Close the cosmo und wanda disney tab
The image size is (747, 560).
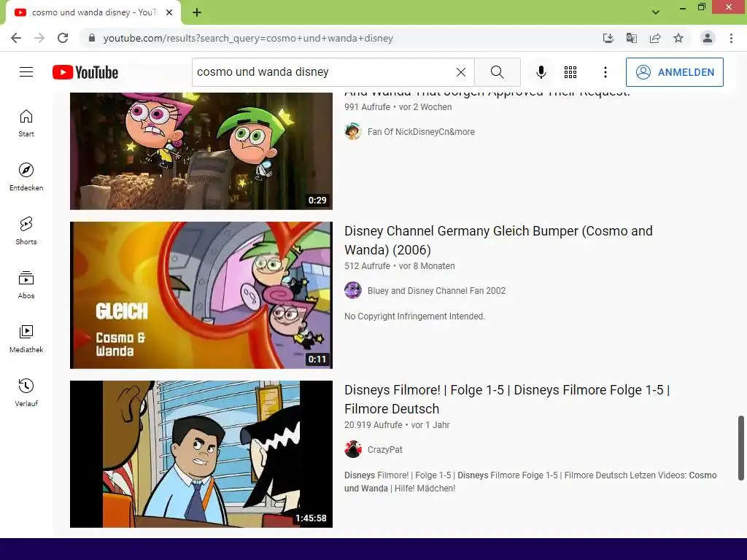pos(169,12)
